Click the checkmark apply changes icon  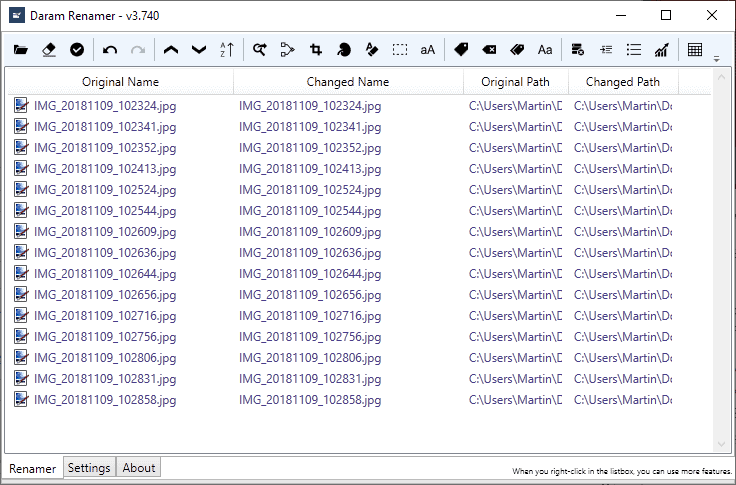[x=77, y=49]
